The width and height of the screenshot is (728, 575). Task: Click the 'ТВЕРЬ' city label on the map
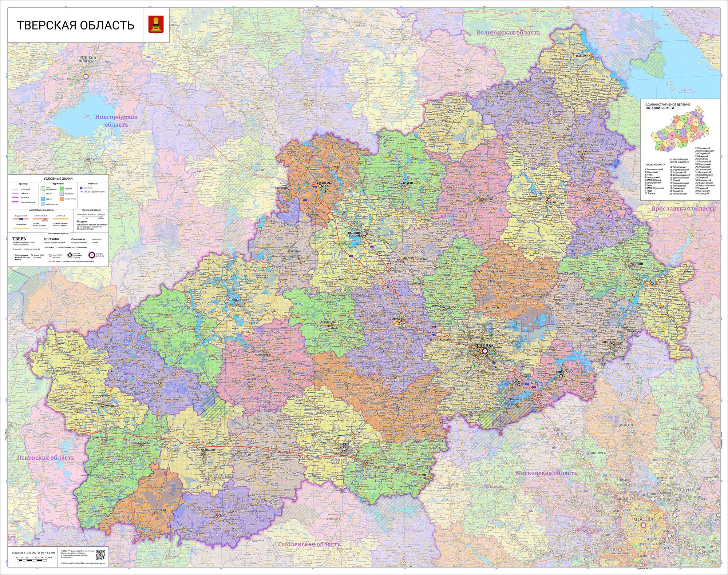click(x=484, y=346)
